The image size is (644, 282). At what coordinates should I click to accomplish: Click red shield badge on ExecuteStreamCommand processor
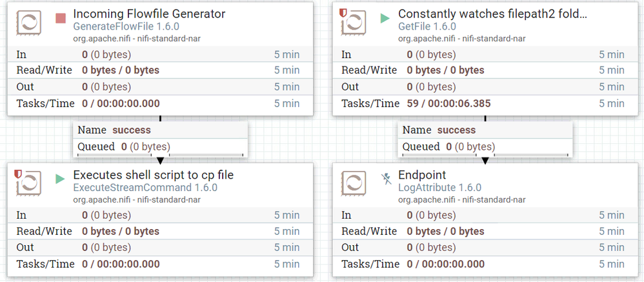(18, 173)
